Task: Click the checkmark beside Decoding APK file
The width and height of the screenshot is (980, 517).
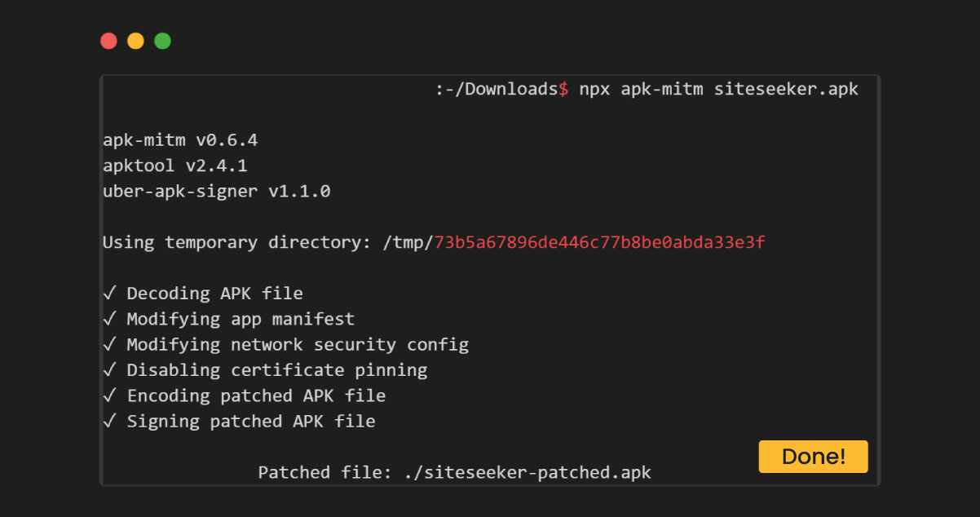Action: click(x=110, y=294)
